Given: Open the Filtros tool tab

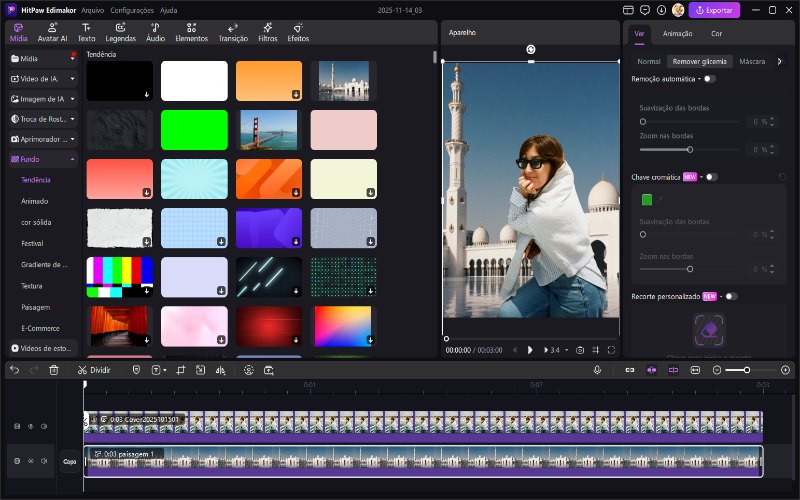Looking at the screenshot, I should coord(267,33).
